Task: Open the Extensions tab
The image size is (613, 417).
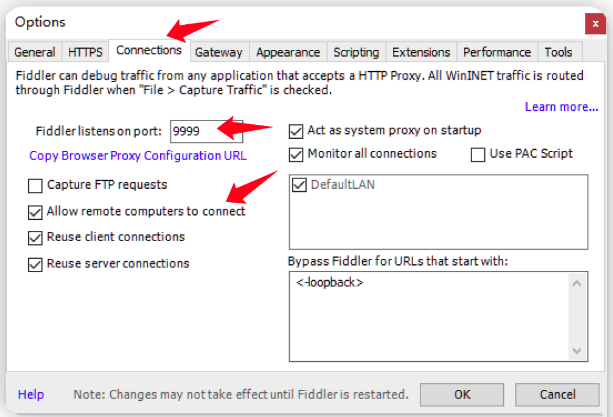Action: click(421, 52)
